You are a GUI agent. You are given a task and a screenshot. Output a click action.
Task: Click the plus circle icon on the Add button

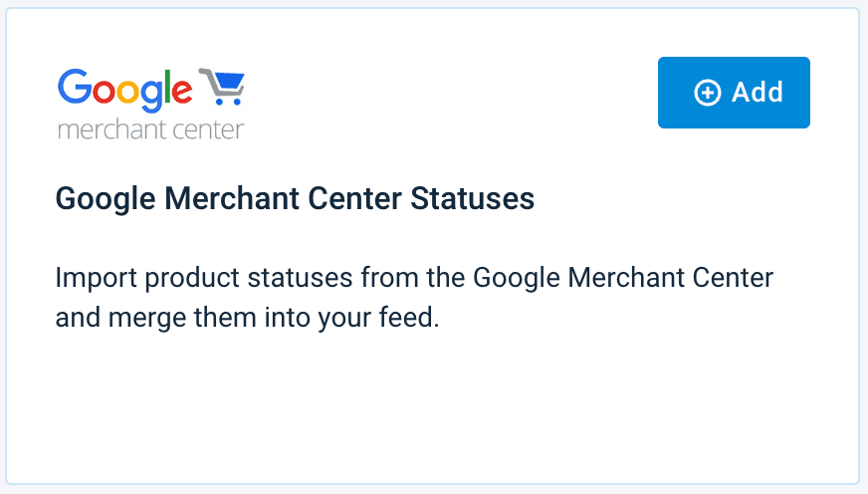707,93
